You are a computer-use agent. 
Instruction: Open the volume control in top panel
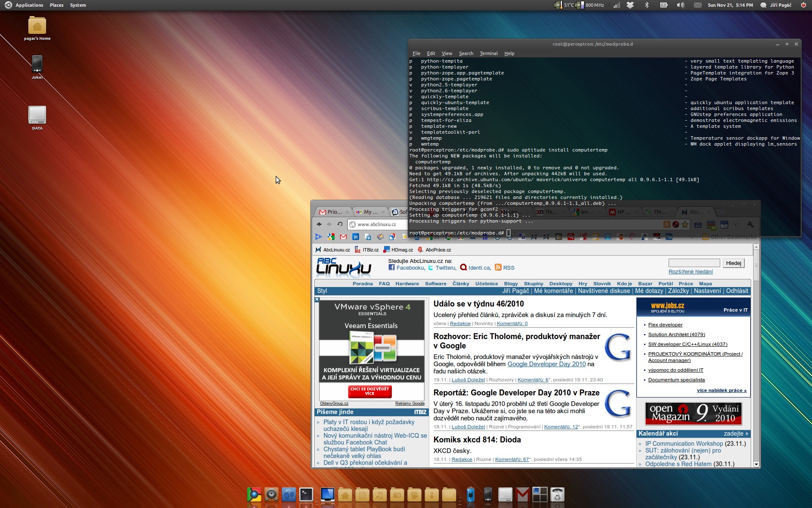click(x=680, y=5)
